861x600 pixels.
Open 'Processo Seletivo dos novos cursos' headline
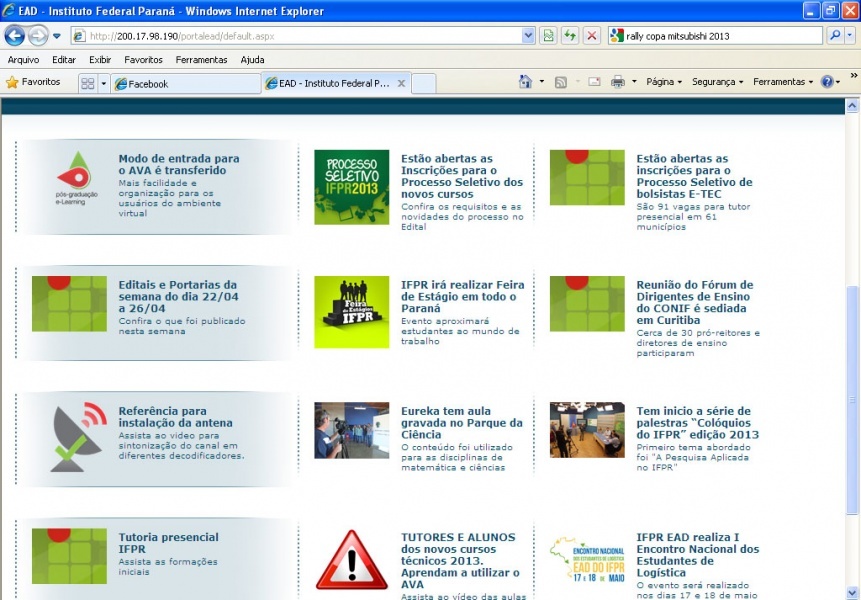pyautogui.click(x=462, y=176)
